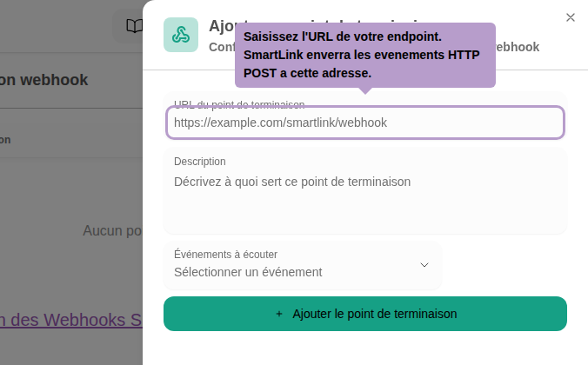Click the open book documentation icon

coord(134,26)
